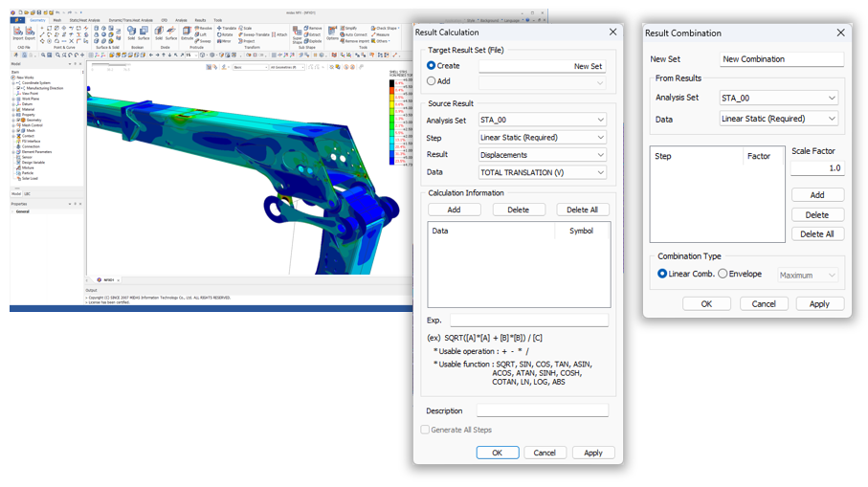Click the Extrude tool icon
Viewport: 868px width, 487px height.
[187, 33]
